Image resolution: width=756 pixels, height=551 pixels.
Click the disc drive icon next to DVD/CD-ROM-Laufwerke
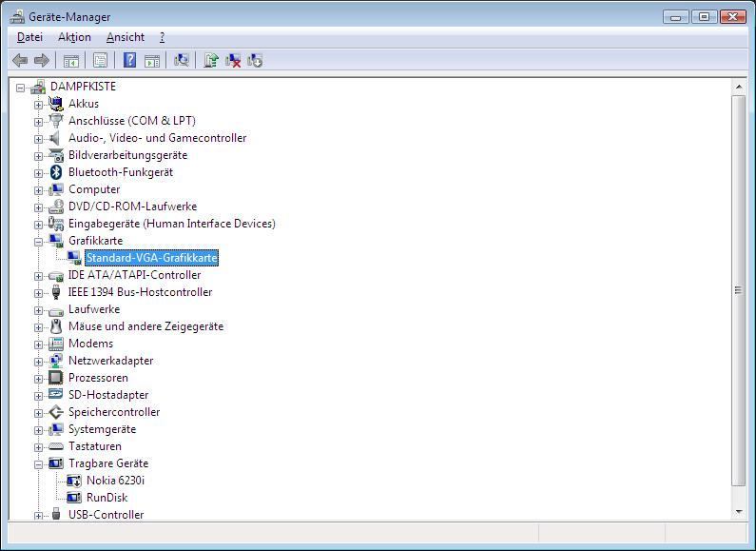tap(56, 207)
